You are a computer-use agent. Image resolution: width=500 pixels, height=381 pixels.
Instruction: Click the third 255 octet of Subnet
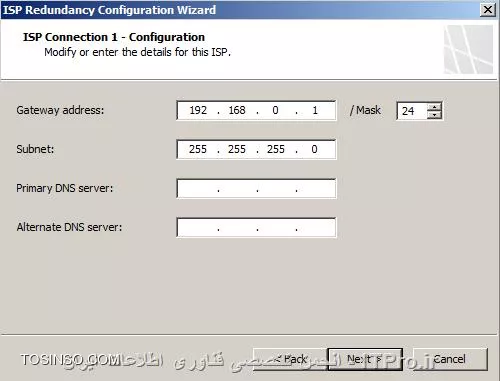276,149
